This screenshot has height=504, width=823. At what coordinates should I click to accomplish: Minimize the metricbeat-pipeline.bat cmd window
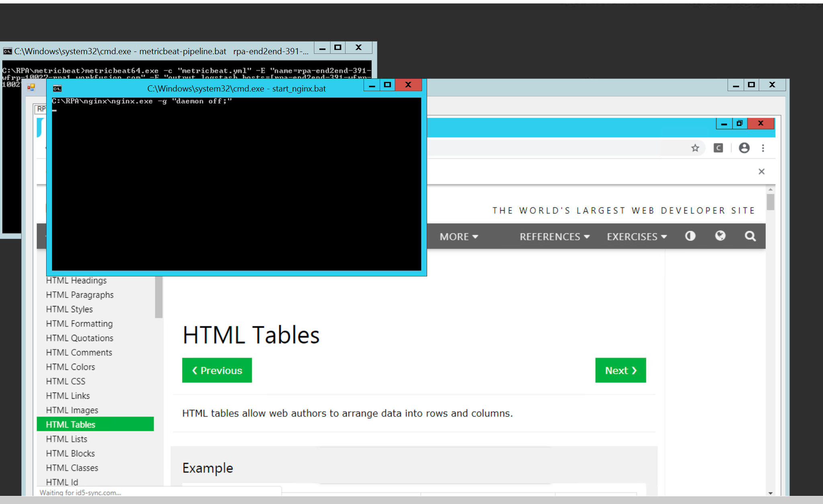click(x=322, y=48)
